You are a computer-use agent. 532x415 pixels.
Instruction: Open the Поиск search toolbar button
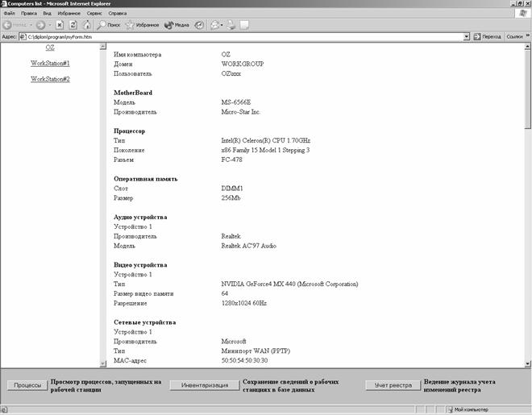click(108, 25)
